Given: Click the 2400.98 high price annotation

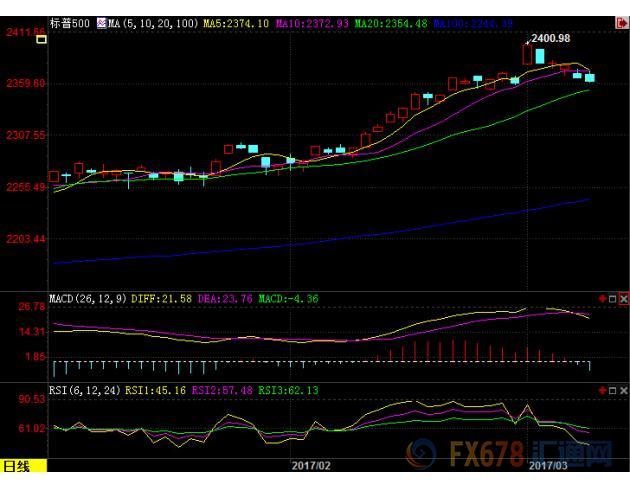Looking at the screenshot, I should [550, 38].
